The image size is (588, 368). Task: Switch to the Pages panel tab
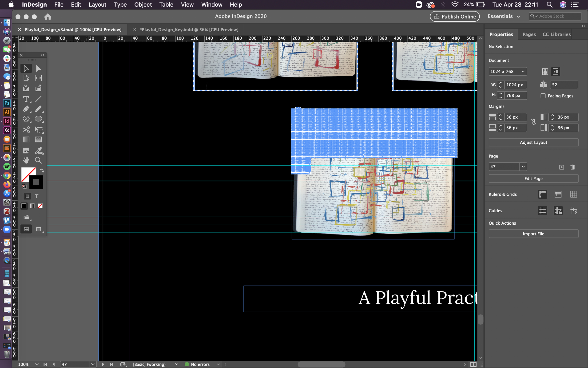coord(529,34)
